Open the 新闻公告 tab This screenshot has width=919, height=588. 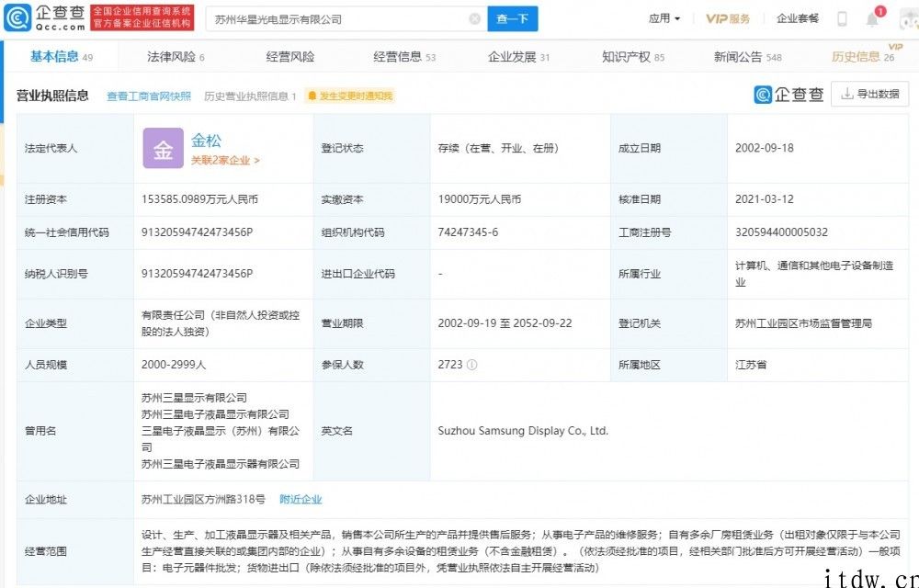pyautogui.click(x=747, y=57)
